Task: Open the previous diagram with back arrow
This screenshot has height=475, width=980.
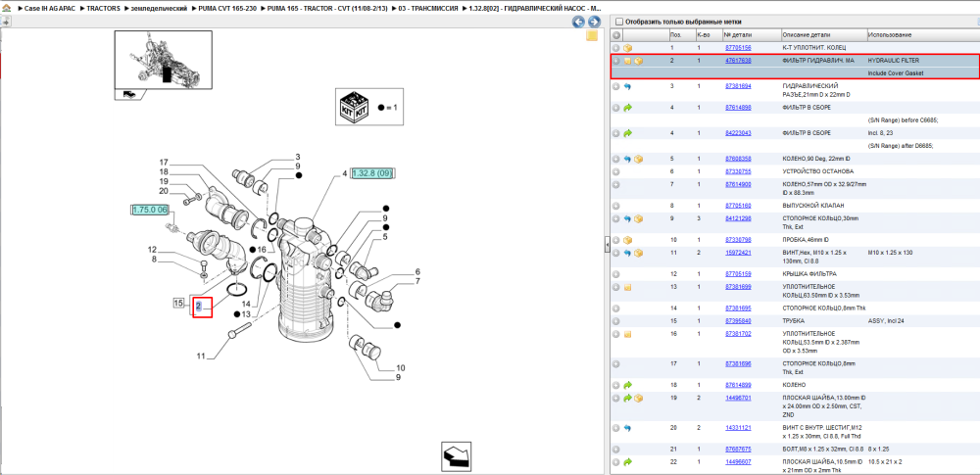Action: [x=579, y=22]
